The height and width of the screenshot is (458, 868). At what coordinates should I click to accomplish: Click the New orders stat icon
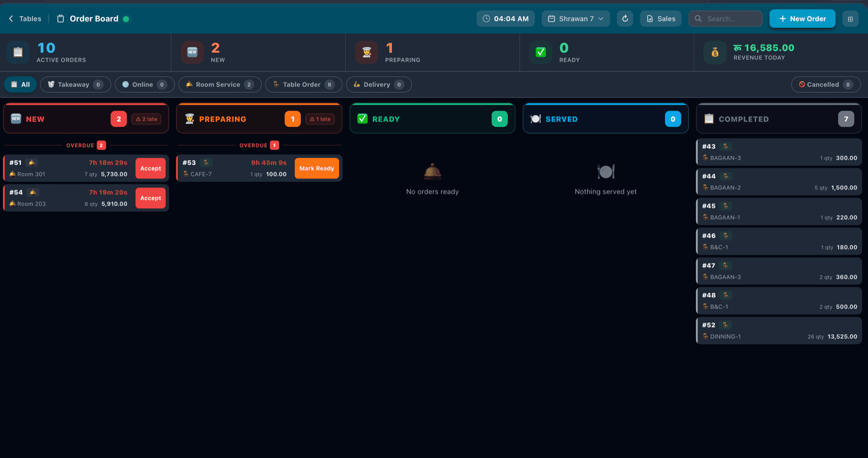192,52
